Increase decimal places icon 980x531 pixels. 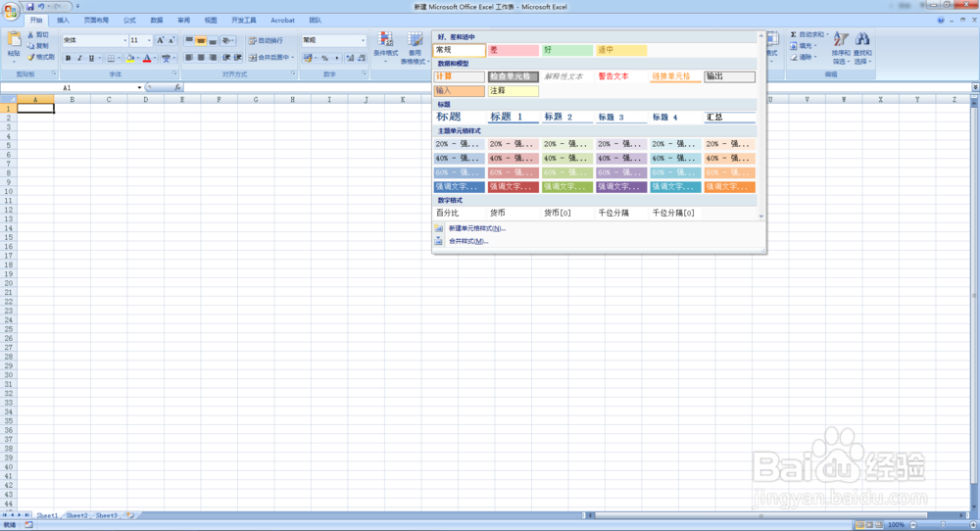(x=350, y=58)
